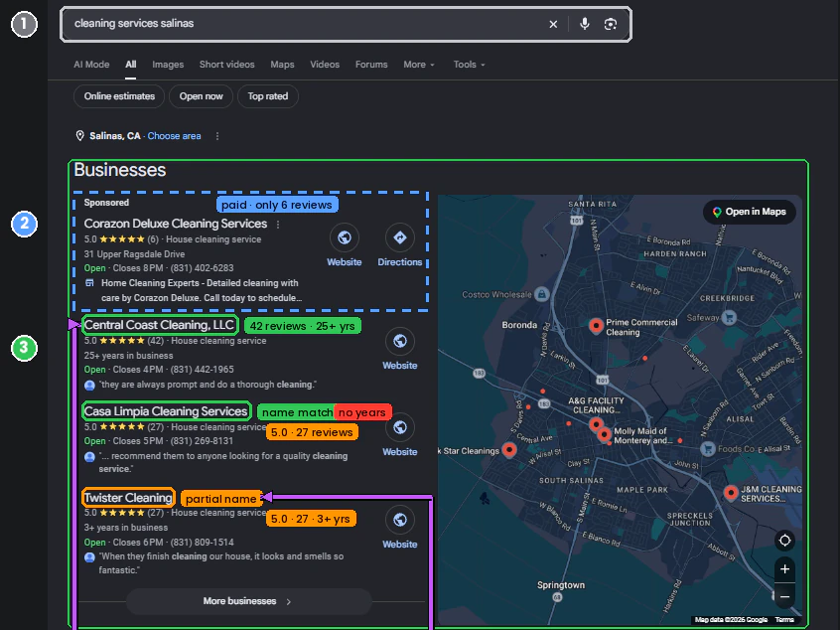This screenshot has height=630, width=840.
Task: Click the Choose area link
Action: point(174,136)
